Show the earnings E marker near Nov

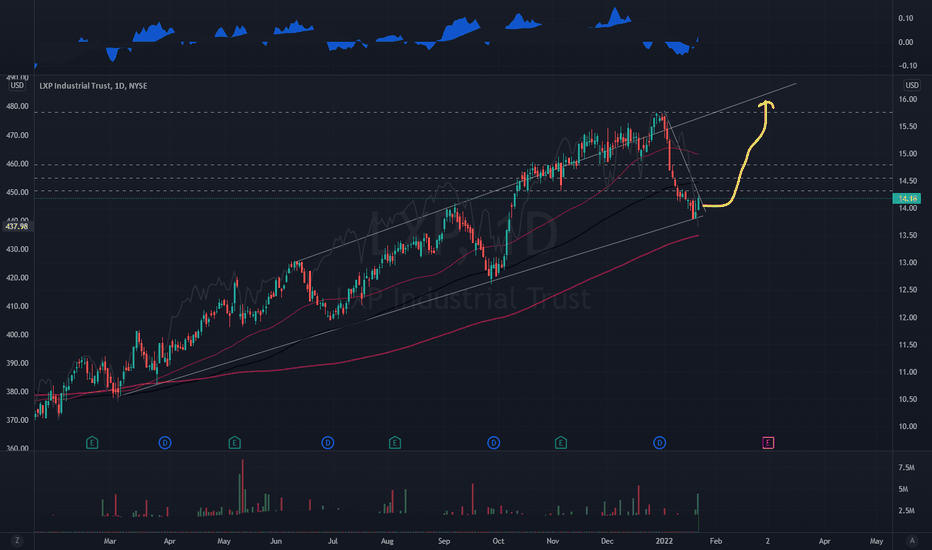click(x=561, y=442)
